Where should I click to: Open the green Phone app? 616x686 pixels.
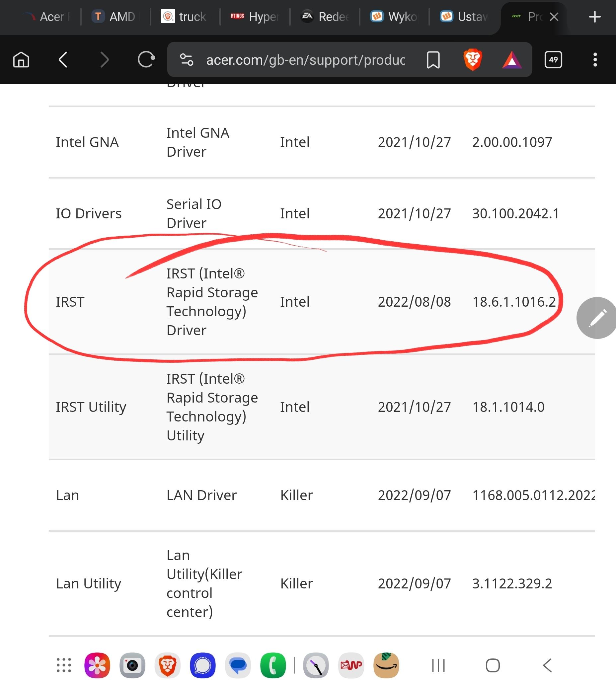(273, 665)
